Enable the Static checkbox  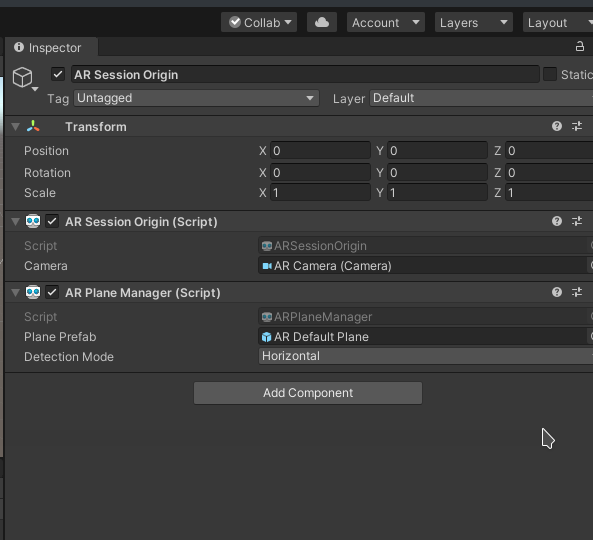click(x=550, y=74)
